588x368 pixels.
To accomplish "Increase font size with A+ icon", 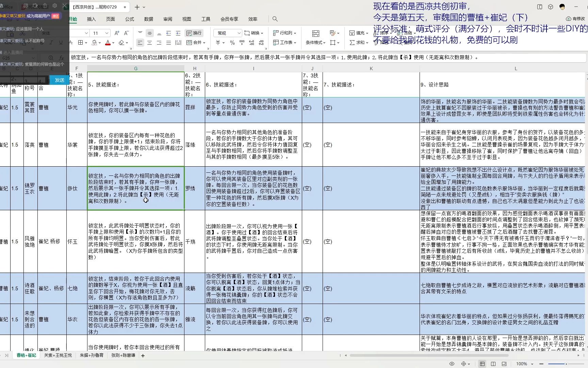I will pyautogui.click(x=117, y=33).
